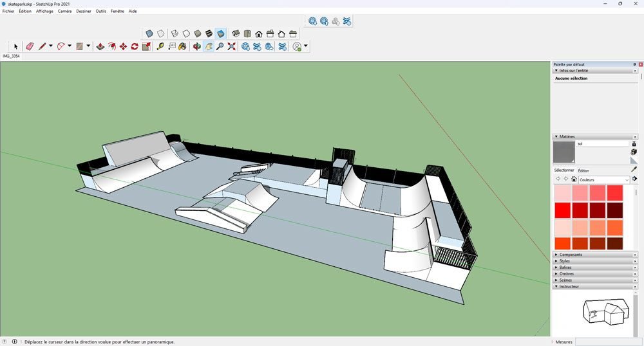644x346 pixels.
Task: Open the user account dropdown arrow
Action: [x=305, y=46]
